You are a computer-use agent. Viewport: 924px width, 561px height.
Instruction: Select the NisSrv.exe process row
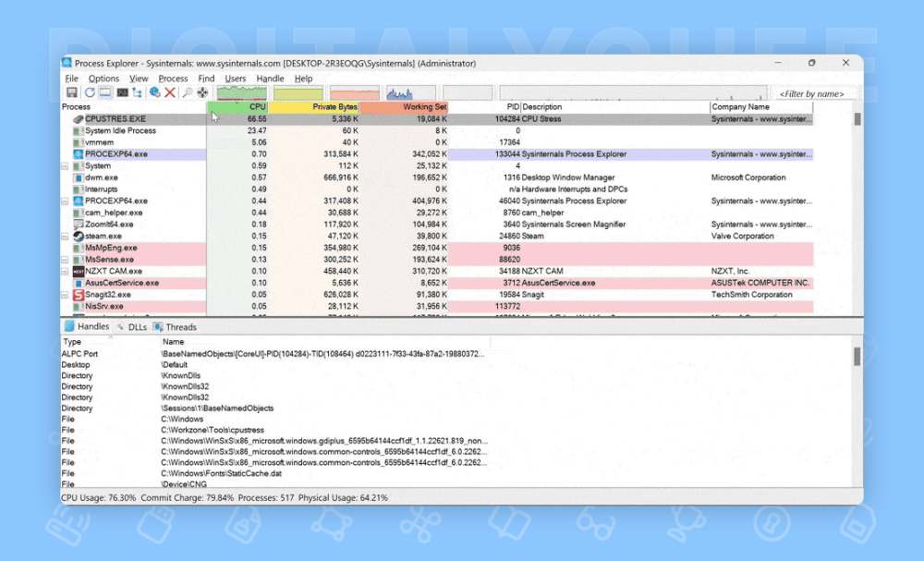[437, 307]
